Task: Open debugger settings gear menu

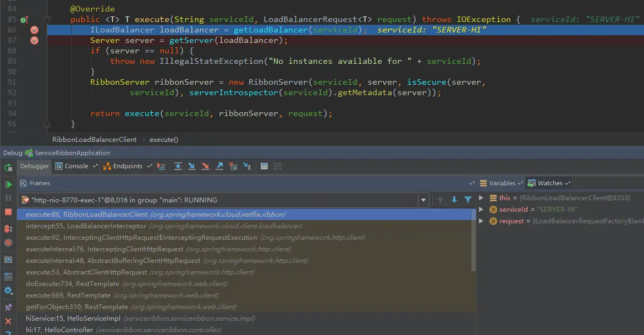Action: 8,290
